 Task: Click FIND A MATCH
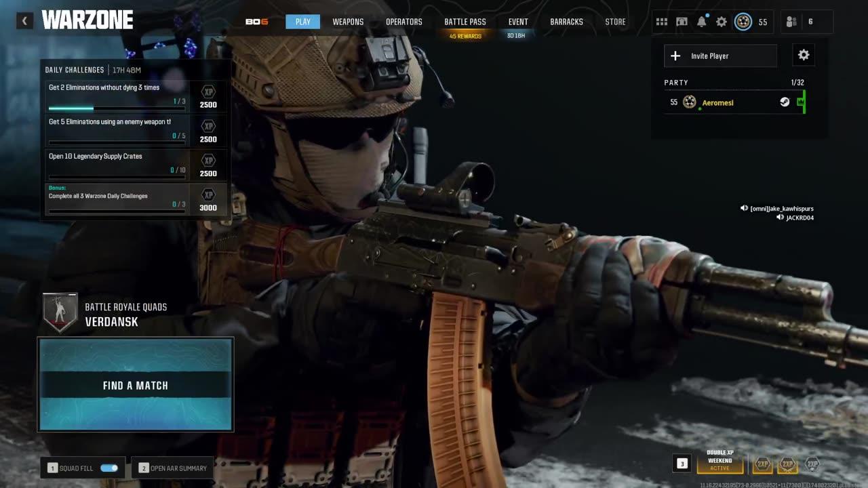point(136,384)
